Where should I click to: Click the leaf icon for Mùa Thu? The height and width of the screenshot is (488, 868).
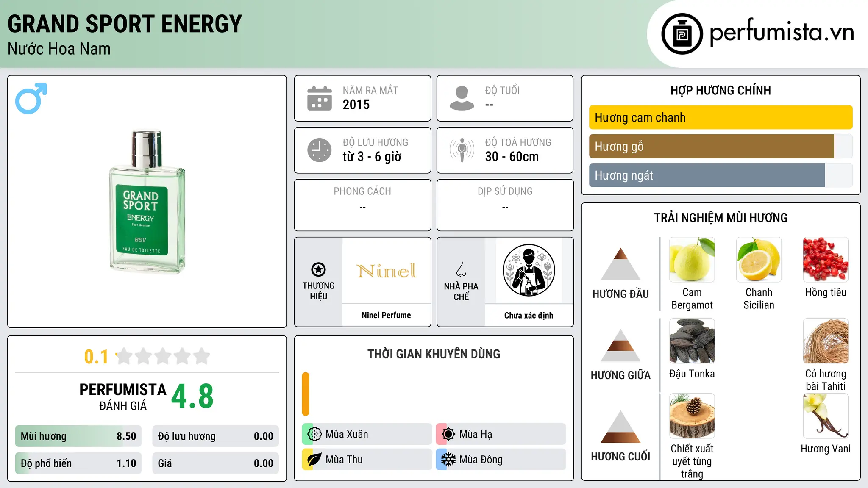coord(314,460)
